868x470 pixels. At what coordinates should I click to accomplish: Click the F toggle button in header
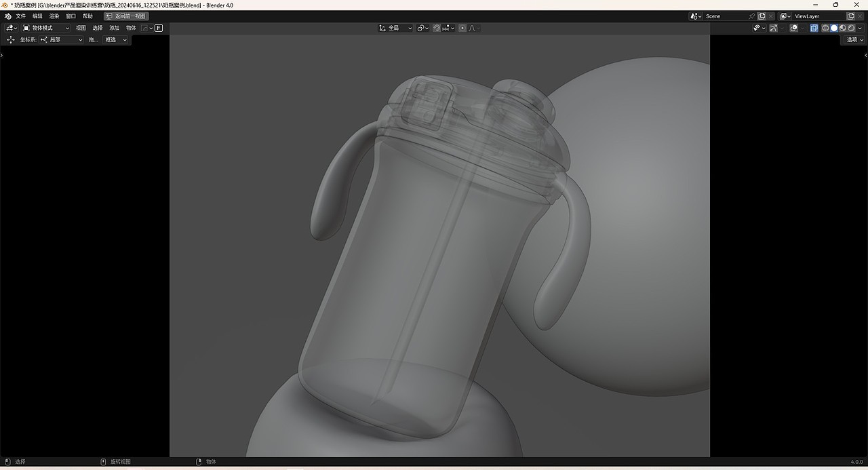[159, 28]
